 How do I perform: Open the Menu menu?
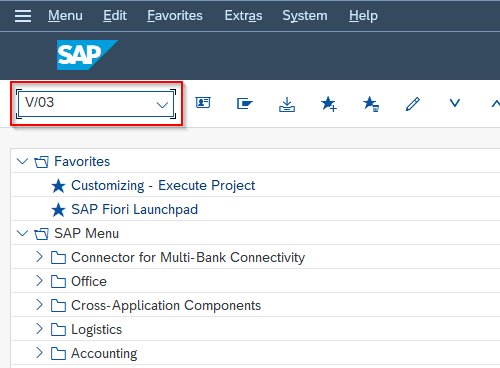coord(65,16)
